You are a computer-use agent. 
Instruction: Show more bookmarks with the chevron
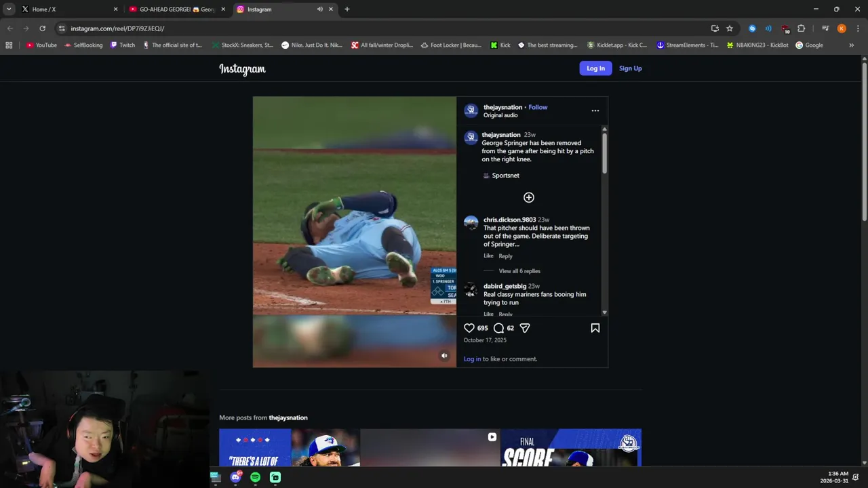click(852, 45)
